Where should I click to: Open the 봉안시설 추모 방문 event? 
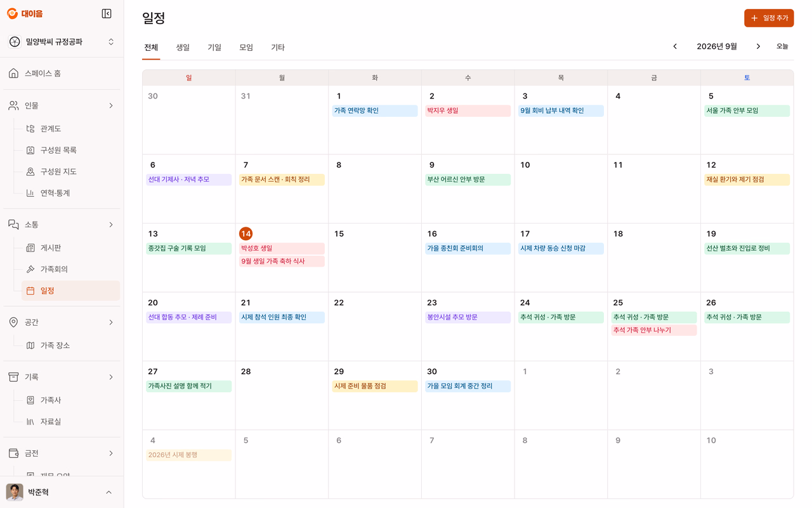pyautogui.click(x=468, y=317)
